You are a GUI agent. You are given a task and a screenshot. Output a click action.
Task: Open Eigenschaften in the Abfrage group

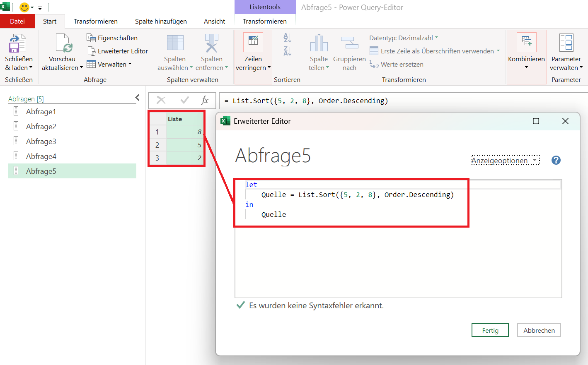coord(112,38)
